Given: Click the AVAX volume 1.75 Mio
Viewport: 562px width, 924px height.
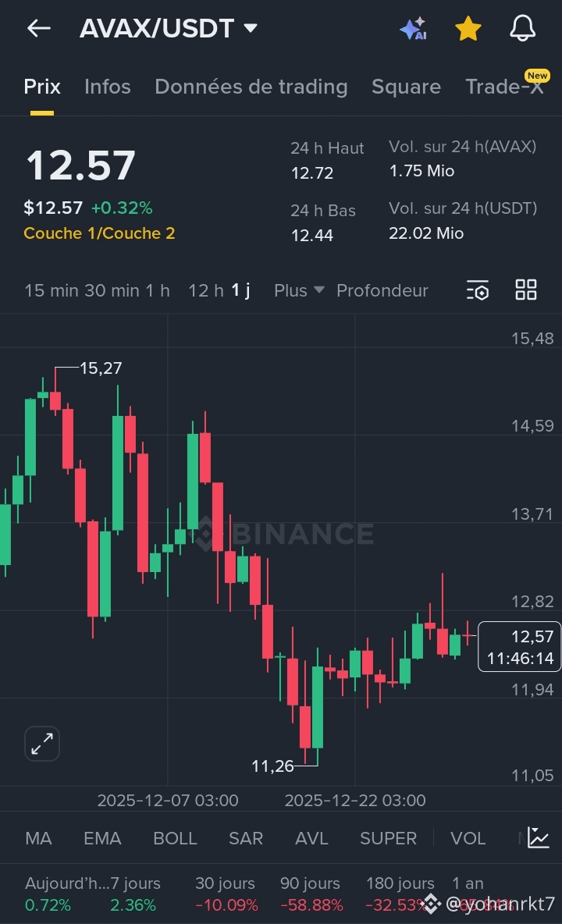Looking at the screenshot, I should click(x=421, y=171).
